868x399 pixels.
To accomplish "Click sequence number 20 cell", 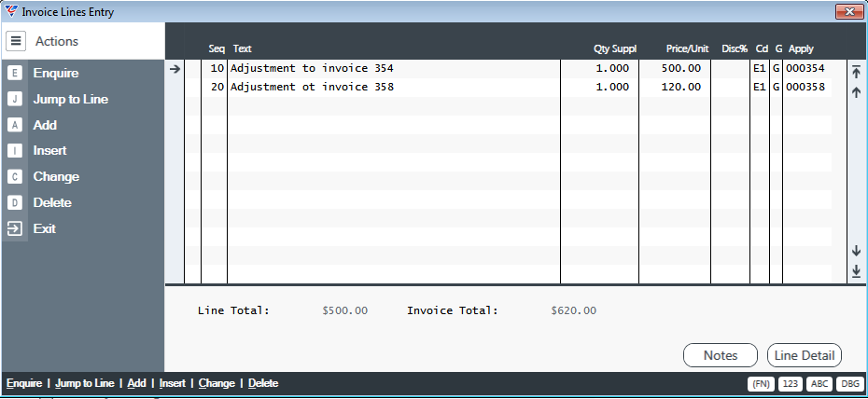I will coord(215,88).
